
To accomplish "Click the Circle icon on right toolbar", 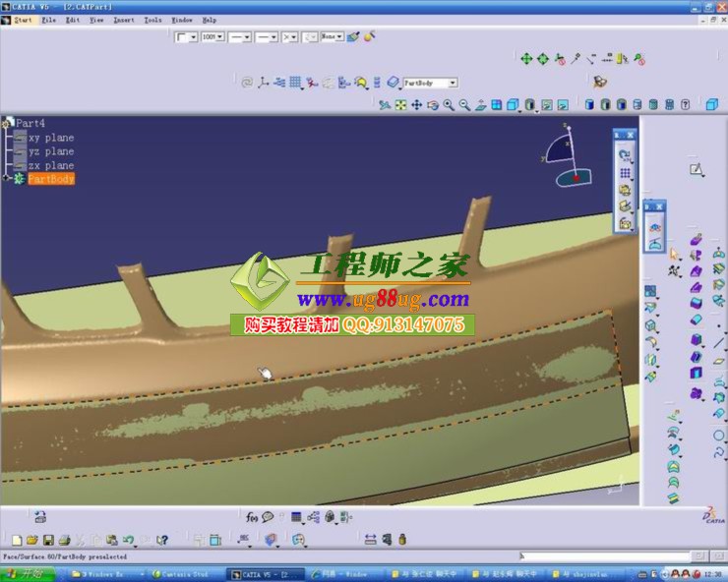I will coord(718,436).
